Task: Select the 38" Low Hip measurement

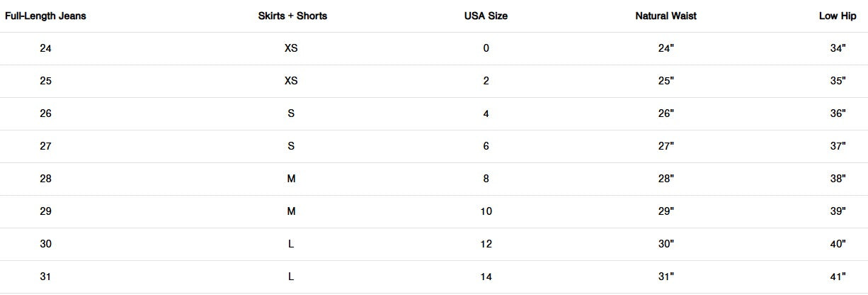Action: pyautogui.click(x=839, y=179)
